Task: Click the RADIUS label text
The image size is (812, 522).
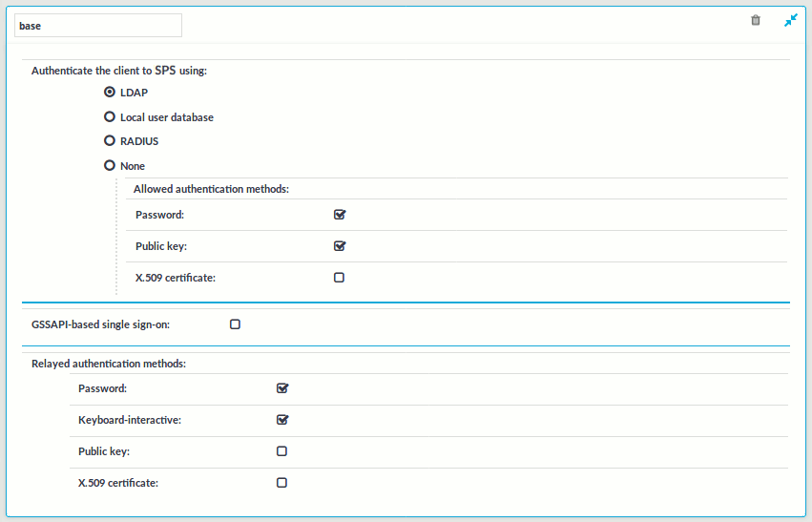Action: pyautogui.click(x=139, y=141)
